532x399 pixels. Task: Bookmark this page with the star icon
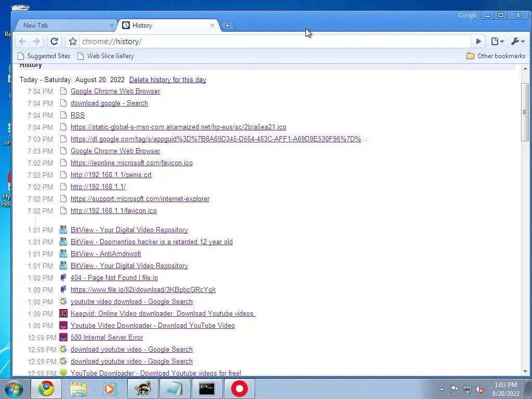[73, 42]
